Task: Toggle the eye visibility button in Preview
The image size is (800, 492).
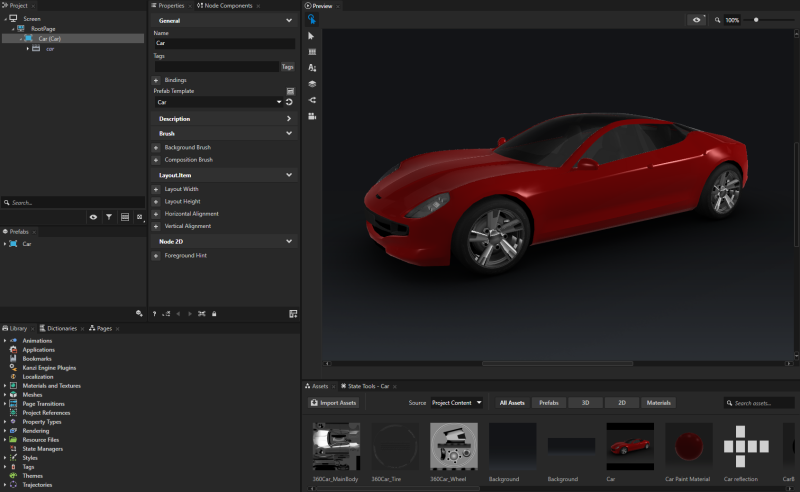Action: (x=697, y=20)
